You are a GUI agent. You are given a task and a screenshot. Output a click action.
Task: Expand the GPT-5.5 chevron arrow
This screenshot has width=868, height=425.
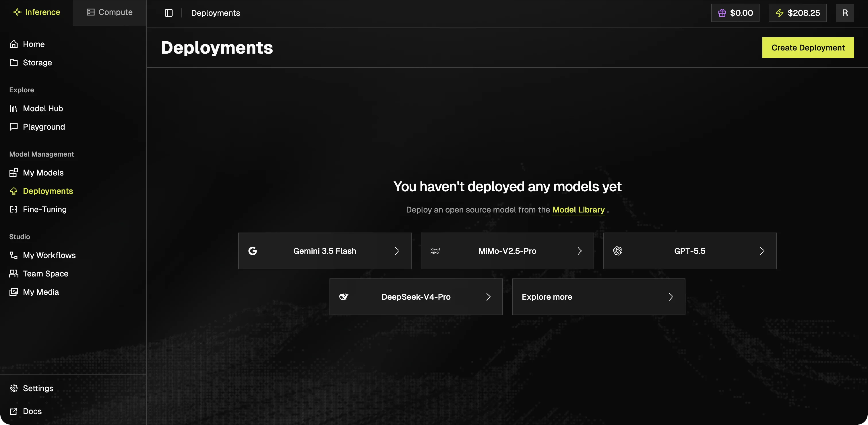point(762,251)
